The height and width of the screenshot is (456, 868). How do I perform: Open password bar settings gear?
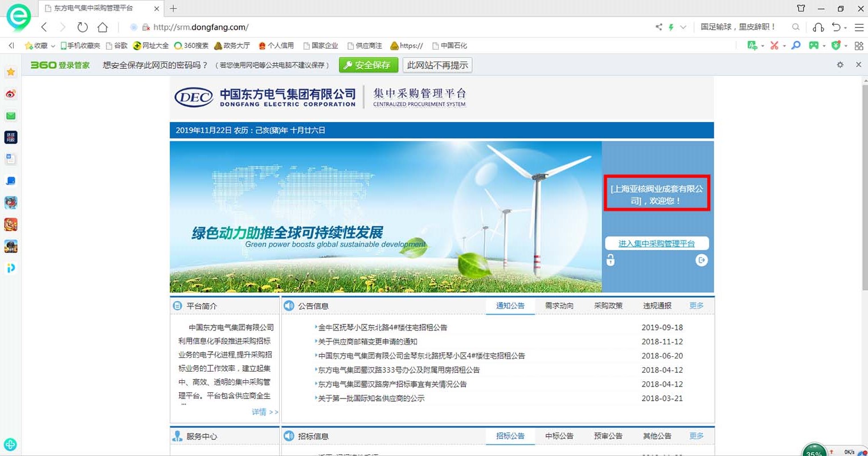tap(840, 65)
